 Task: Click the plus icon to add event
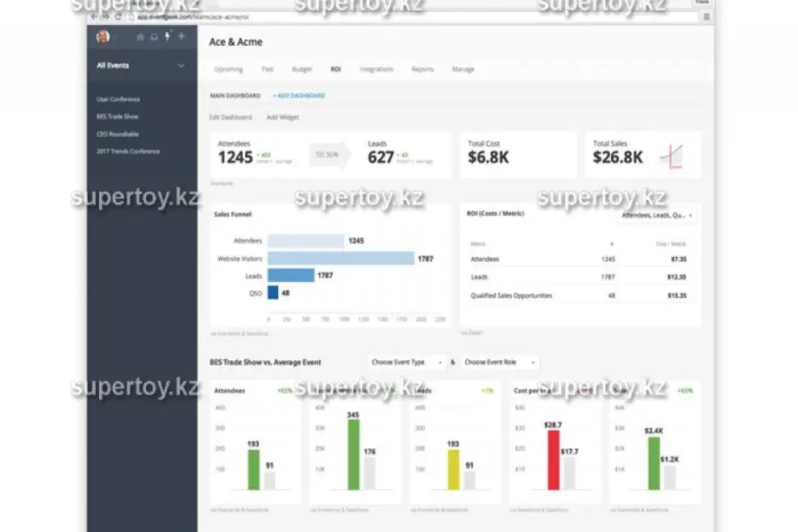click(181, 36)
